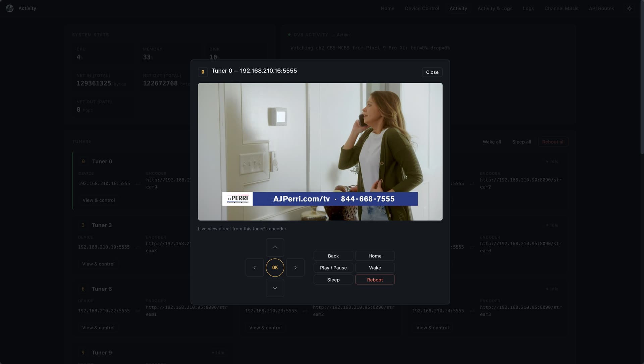644x364 pixels.
Task: Click the NET IN value 129361325
Action: pos(94,83)
